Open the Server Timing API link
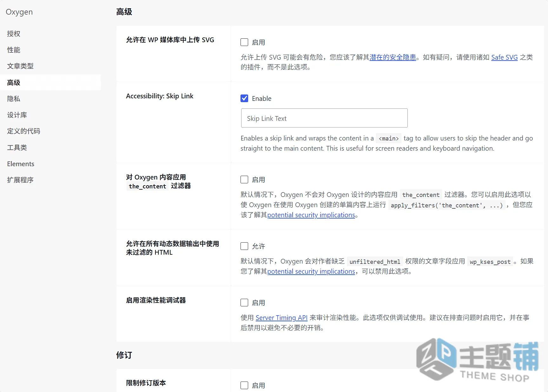This screenshot has height=392, width=548. point(281,317)
